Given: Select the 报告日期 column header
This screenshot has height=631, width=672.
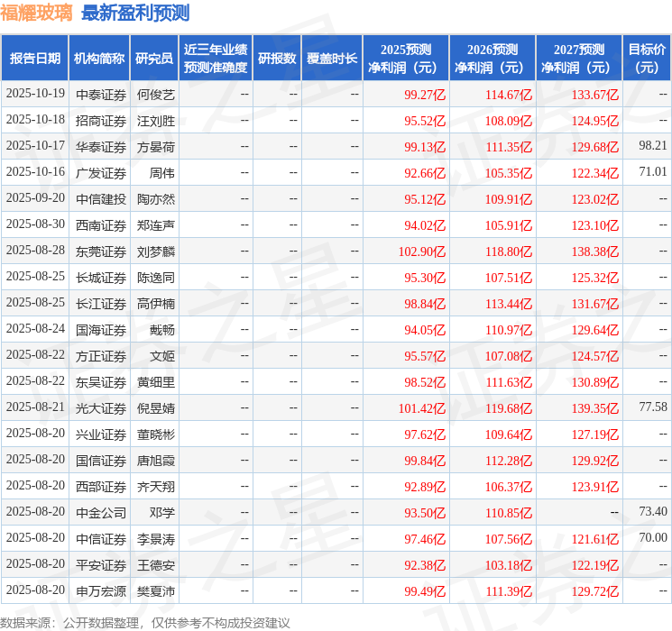Looking at the screenshot, I should [x=35, y=58].
